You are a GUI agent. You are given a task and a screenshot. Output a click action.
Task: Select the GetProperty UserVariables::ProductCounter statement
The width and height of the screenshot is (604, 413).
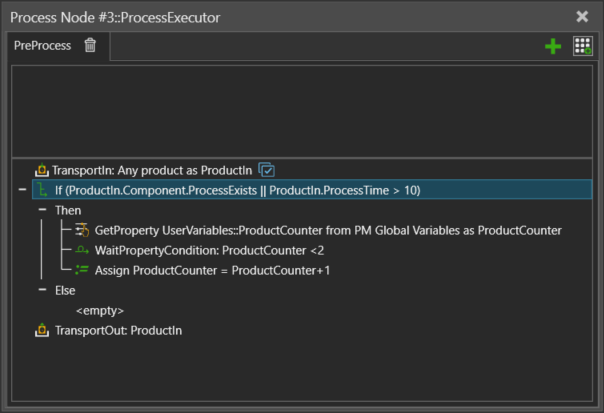tap(327, 230)
